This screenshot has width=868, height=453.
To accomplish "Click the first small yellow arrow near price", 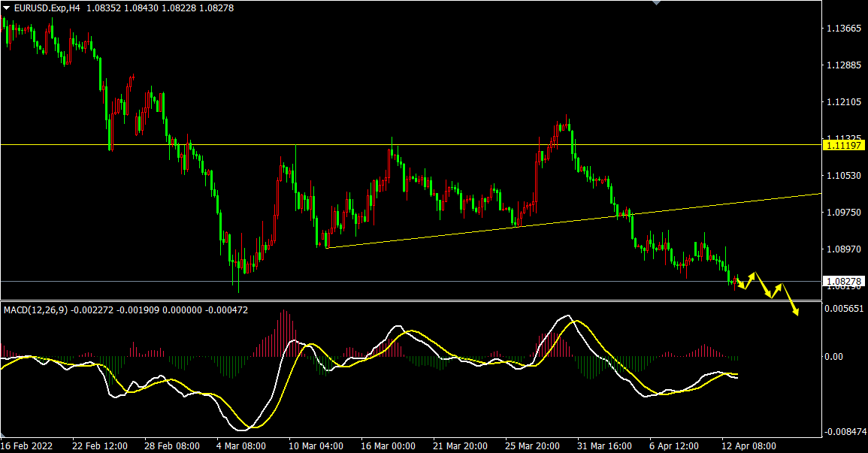I will pos(741,285).
